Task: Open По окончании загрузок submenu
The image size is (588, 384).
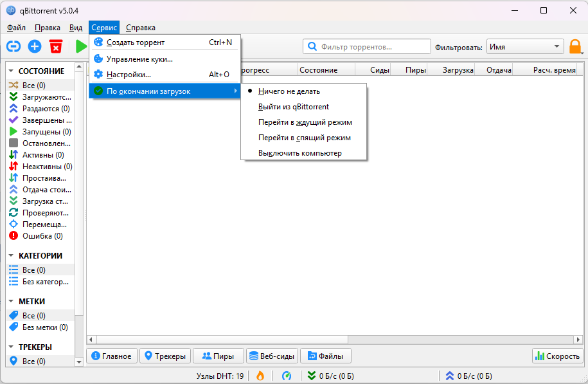Action: click(x=165, y=91)
